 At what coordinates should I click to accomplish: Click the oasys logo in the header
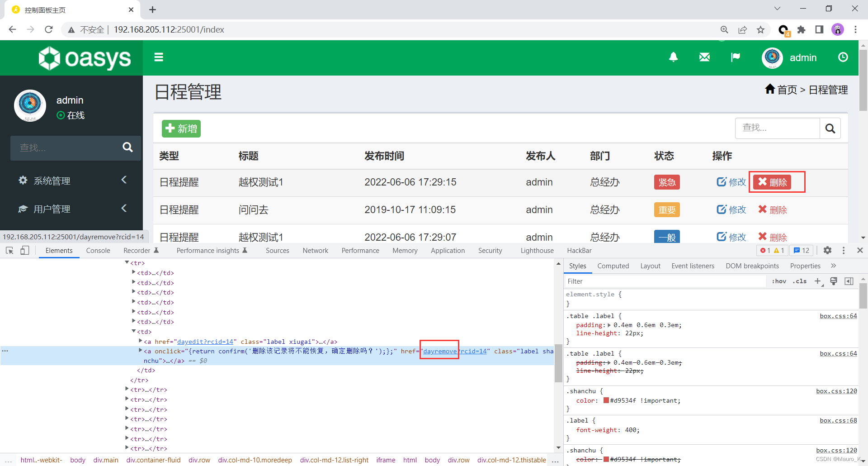pos(84,58)
